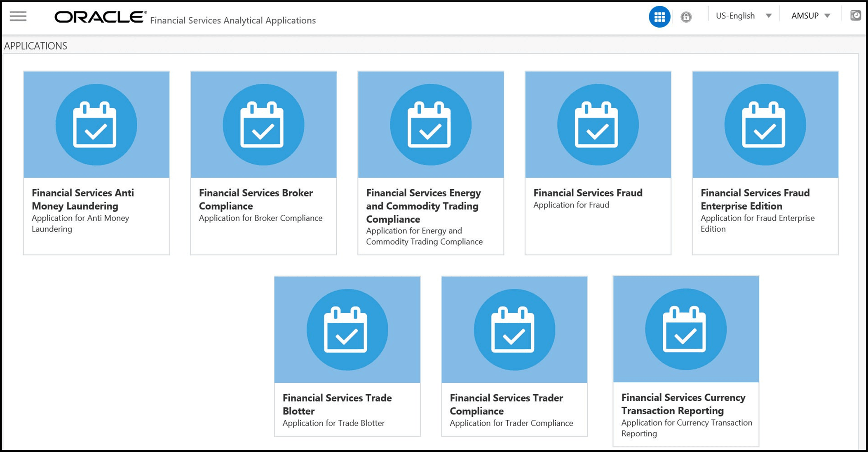Click Application for Broker Compliance description
Screen dimensions: 868x452
pos(260,218)
